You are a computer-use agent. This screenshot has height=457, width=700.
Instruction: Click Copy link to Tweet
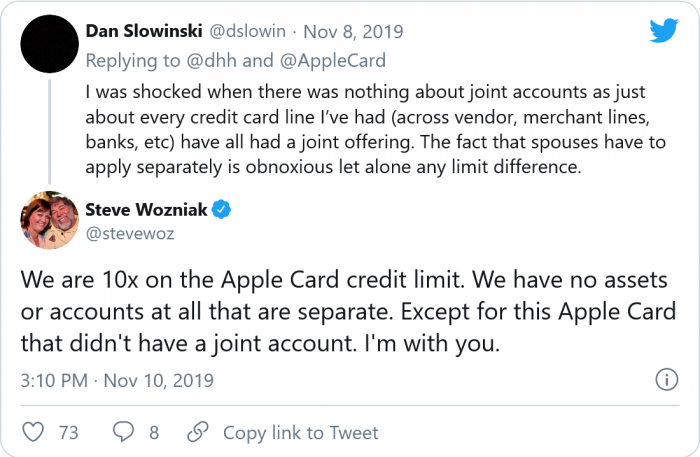pyautogui.click(x=301, y=432)
